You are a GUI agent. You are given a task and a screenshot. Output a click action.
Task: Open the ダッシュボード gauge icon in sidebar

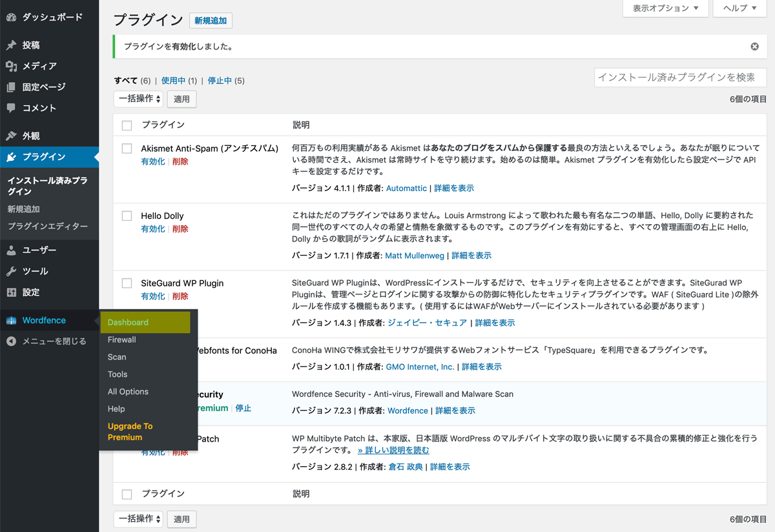click(x=11, y=17)
